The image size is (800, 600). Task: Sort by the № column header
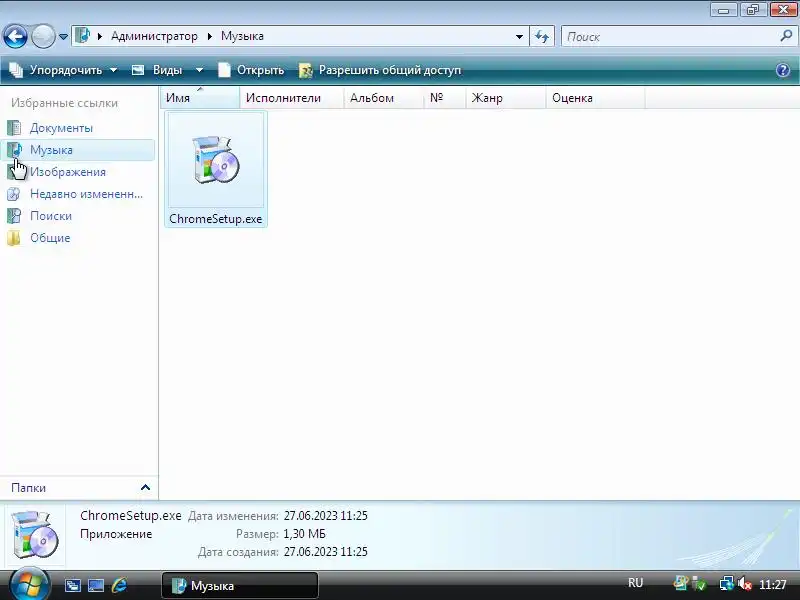click(x=444, y=98)
